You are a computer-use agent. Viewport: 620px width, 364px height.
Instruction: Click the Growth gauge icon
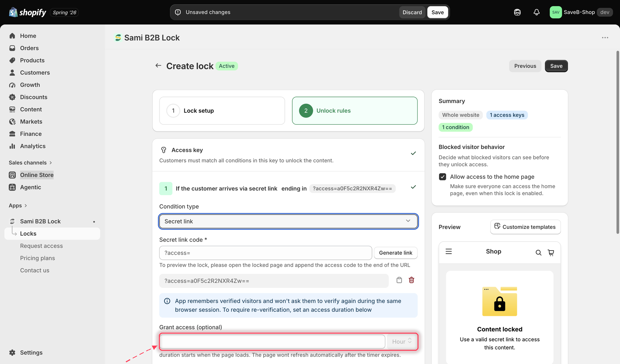click(12, 85)
